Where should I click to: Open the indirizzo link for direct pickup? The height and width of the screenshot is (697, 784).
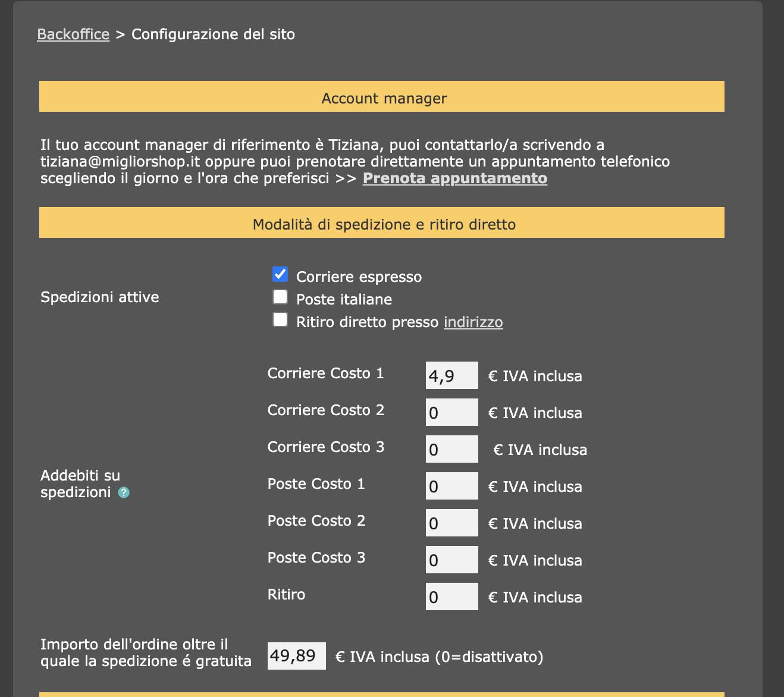tap(473, 322)
